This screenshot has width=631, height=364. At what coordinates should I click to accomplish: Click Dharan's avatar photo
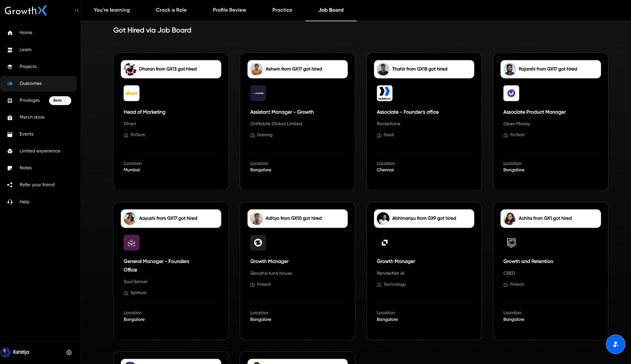130,69
